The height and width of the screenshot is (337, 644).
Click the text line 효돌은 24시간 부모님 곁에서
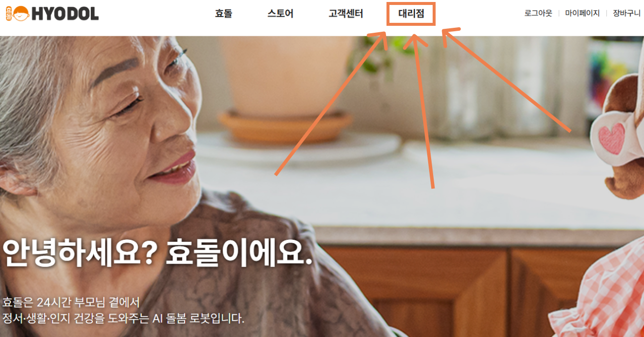71,302
